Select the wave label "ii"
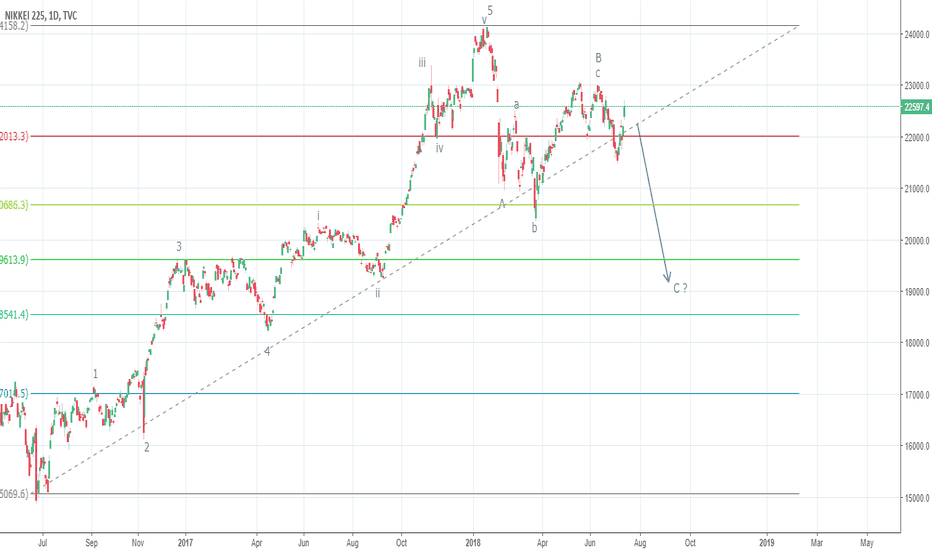 (377, 293)
